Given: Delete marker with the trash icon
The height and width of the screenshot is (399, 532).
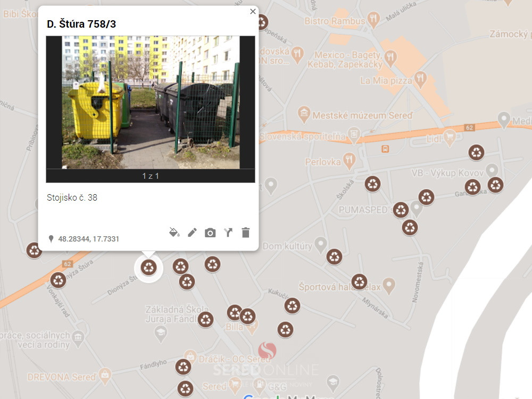Looking at the screenshot, I should (x=246, y=232).
